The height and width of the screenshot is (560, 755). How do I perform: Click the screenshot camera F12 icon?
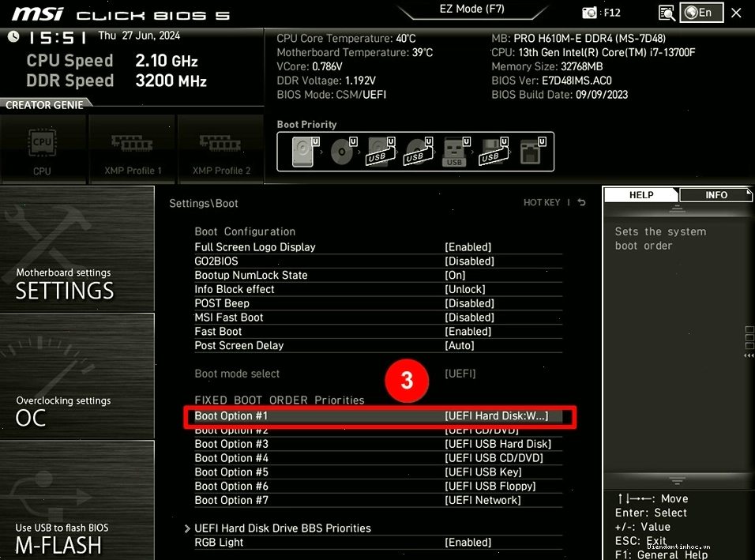coord(589,13)
